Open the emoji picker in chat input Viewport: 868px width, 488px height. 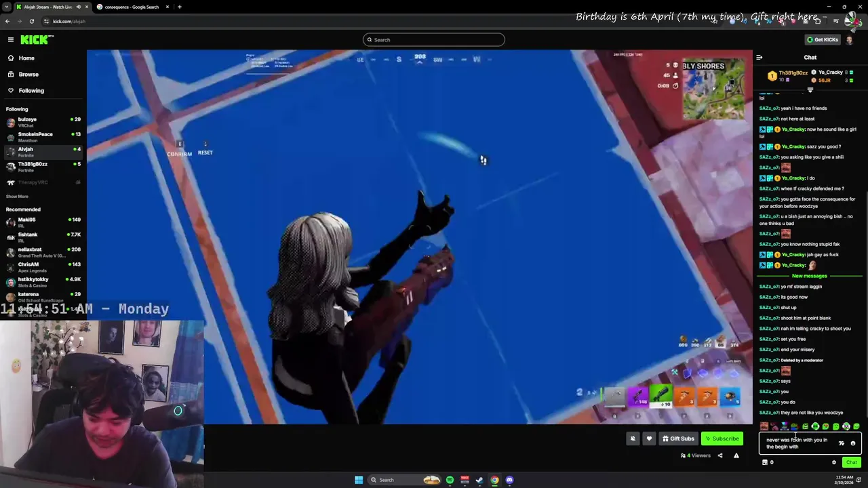click(853, 443)
